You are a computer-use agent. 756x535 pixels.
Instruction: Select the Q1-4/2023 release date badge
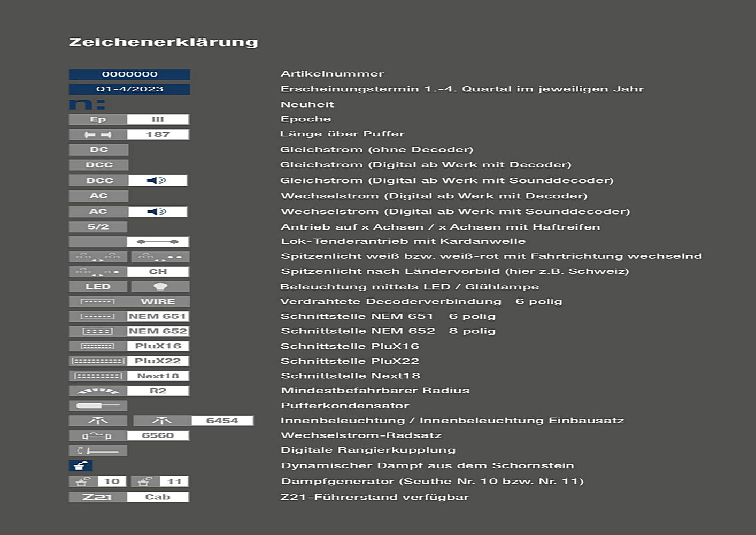pyautogui.click(x=129, y=89)
